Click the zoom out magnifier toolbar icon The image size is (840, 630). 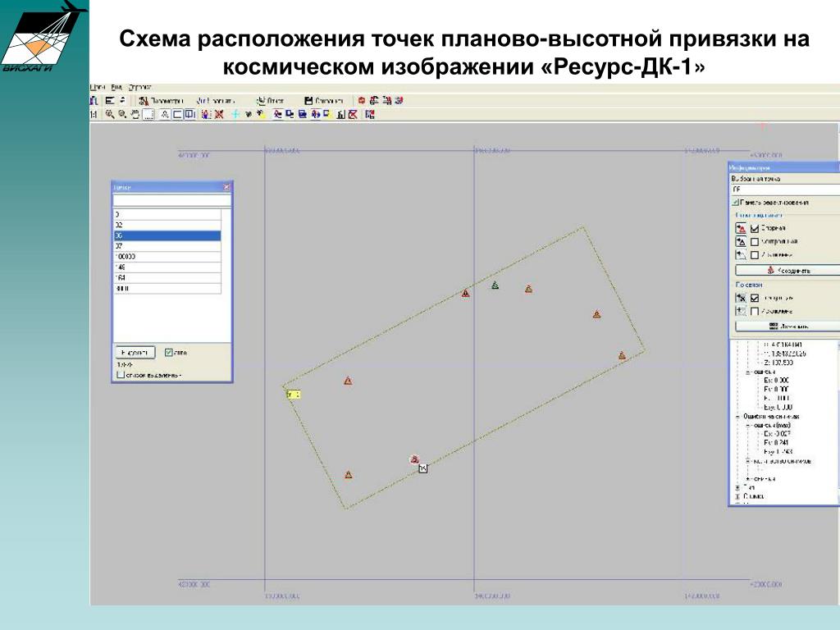[x=122, y=114]
